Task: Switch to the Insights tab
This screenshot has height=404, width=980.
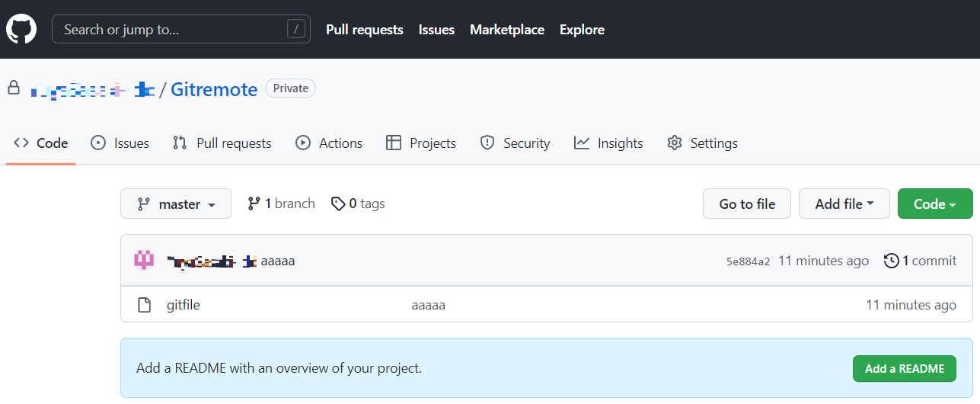Action: 608,143
